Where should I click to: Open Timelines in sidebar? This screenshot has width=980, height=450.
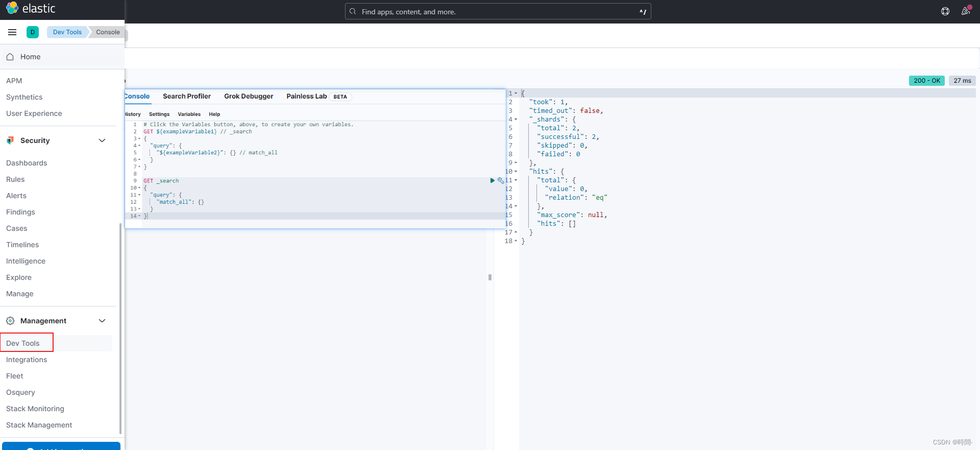(22, 245)
